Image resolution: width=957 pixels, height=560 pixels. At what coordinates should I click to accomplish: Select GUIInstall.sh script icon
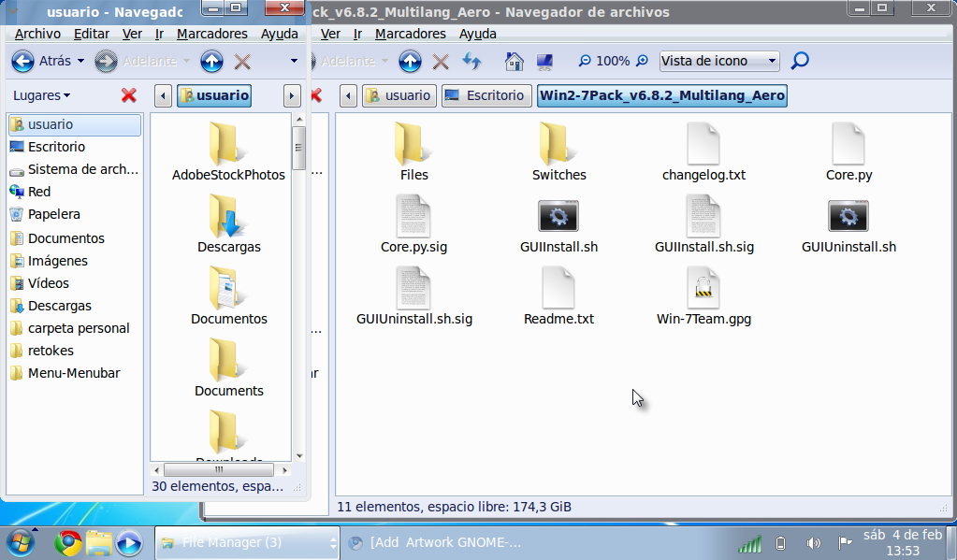[558, 216]
